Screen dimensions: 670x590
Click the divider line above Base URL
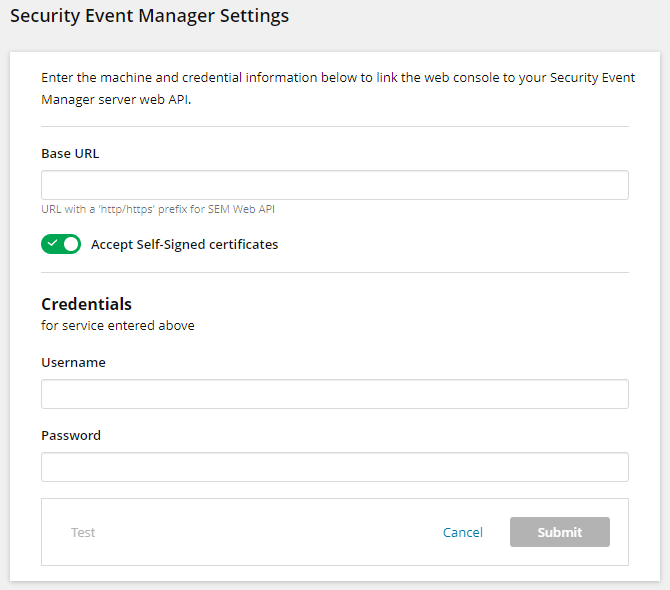pyautogui.click(x=334, y=127)
